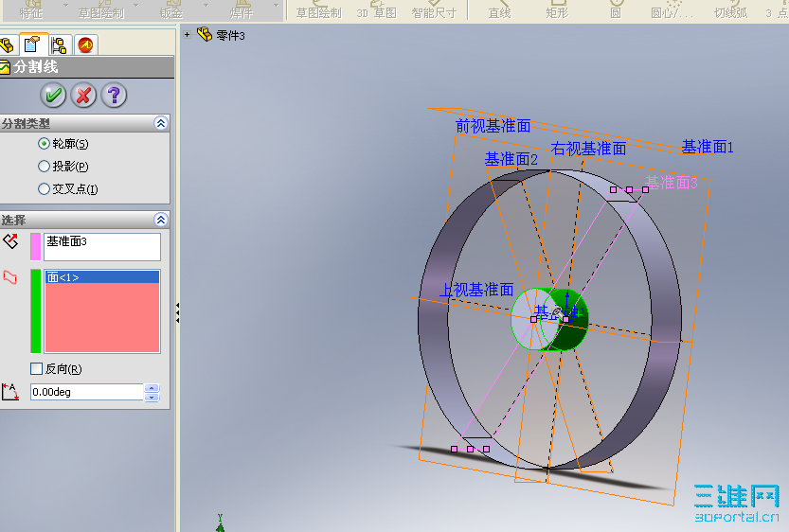Click the panel splitter handle beside the viewport
The width and height of the screenshot is (789, 532).
(178, 312)
